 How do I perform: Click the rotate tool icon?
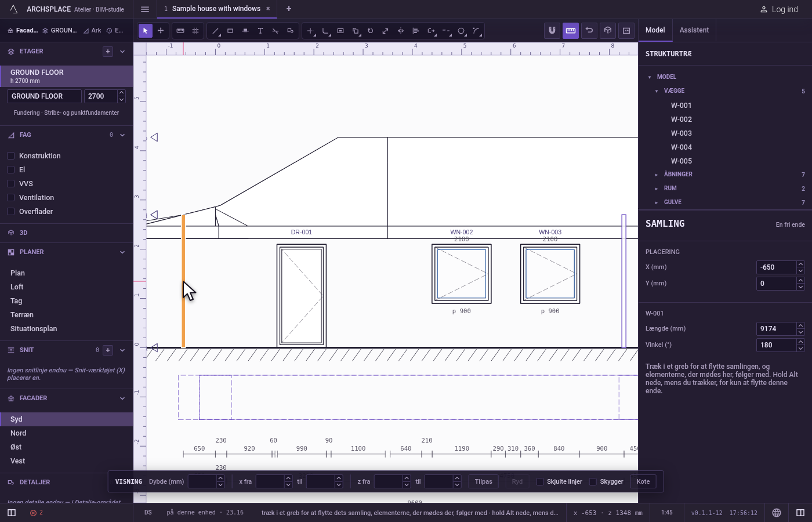point(371,31)
